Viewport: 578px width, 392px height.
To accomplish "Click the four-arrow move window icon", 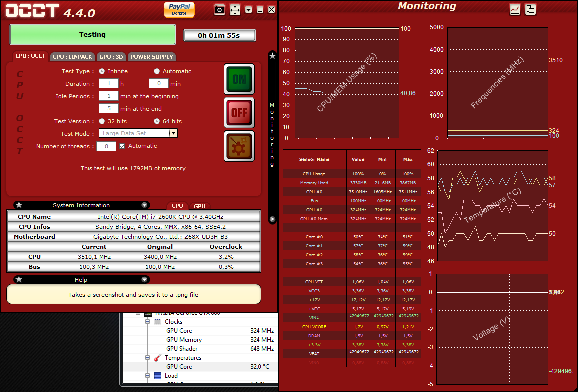I will pyautogui.click(x=235, y=10).
